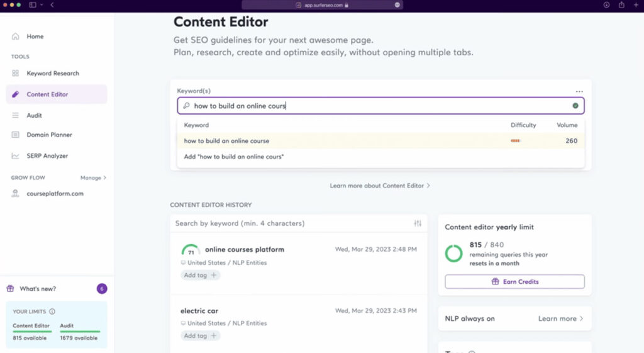Add tag to electric car entry
This screenshot has height=353, width=644.
[200, 336]
